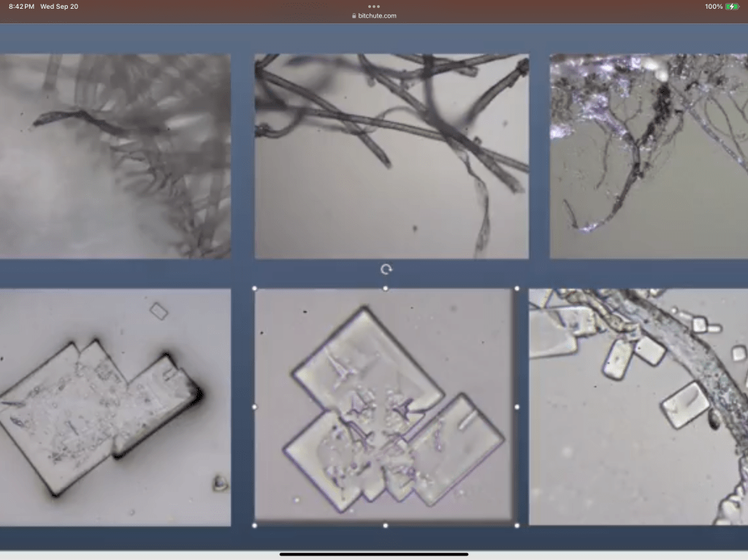This screenshot has height=560, width=748.
Task: Tap the battery icon in status bar
Action: (733, 7)
